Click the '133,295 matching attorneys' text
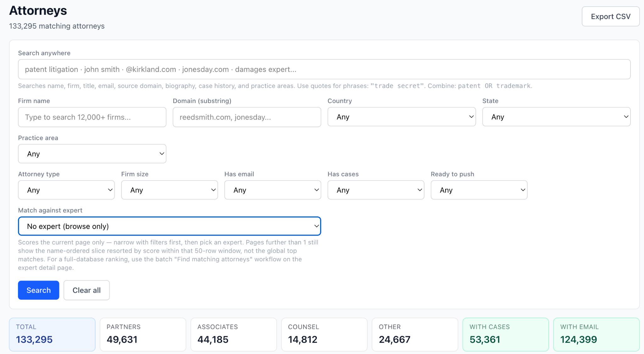 click(x=57, y=26)
